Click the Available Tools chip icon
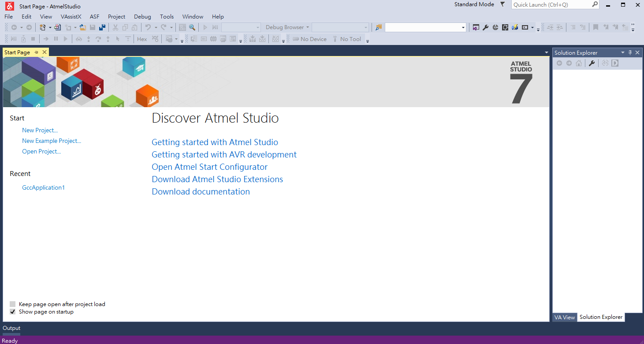 (505, 27)
